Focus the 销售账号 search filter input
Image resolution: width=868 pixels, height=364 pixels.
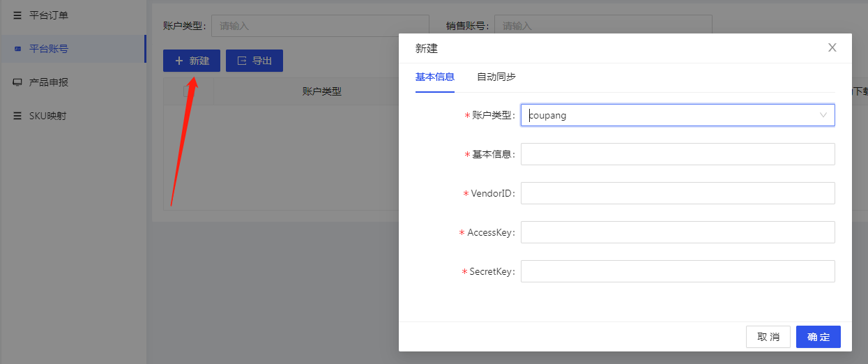point(603,24)
